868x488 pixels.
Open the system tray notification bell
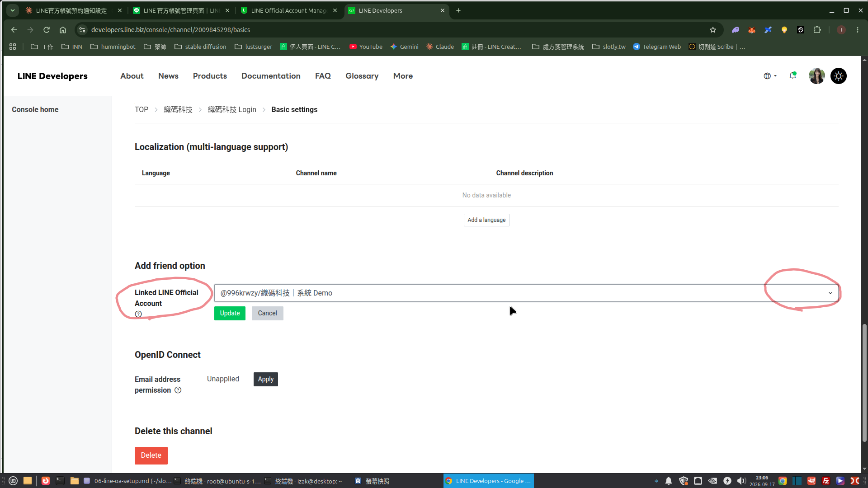669,481
